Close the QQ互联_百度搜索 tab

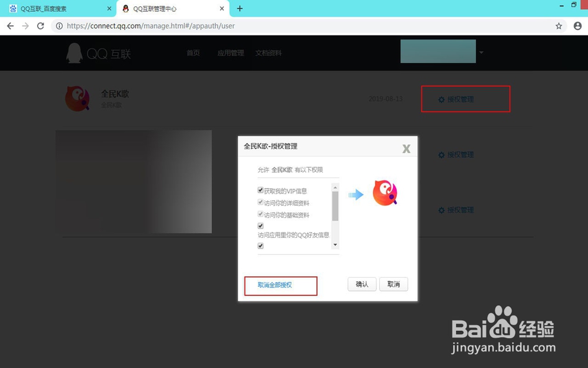coord(109,8)
